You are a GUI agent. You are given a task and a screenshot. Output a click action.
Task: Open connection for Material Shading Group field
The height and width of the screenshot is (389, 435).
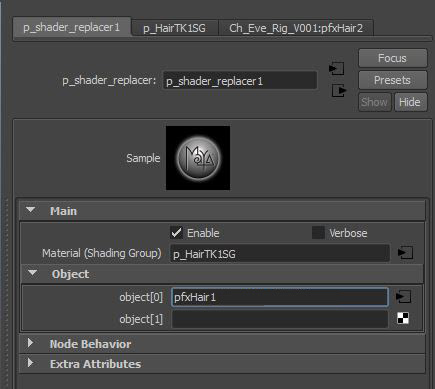pos(405,253)
